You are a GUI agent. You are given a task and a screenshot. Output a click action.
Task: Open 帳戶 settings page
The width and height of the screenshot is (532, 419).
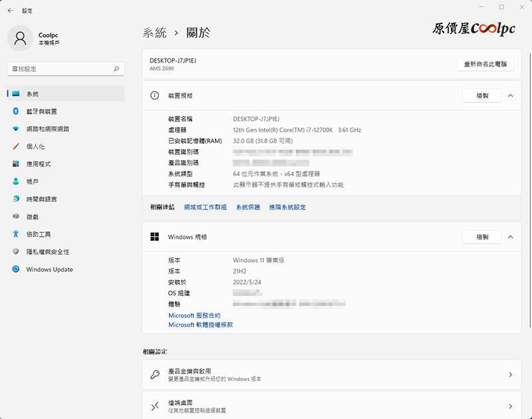[66, 182]
